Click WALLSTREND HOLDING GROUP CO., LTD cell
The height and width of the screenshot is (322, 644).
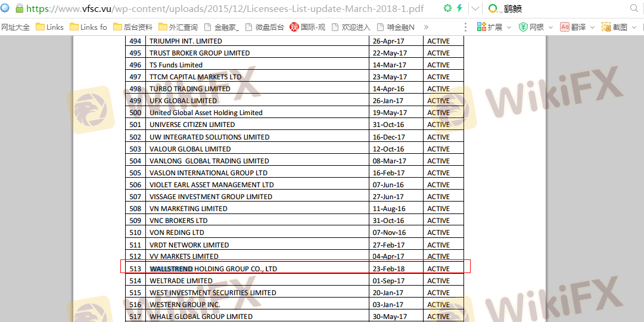point(257,269)
